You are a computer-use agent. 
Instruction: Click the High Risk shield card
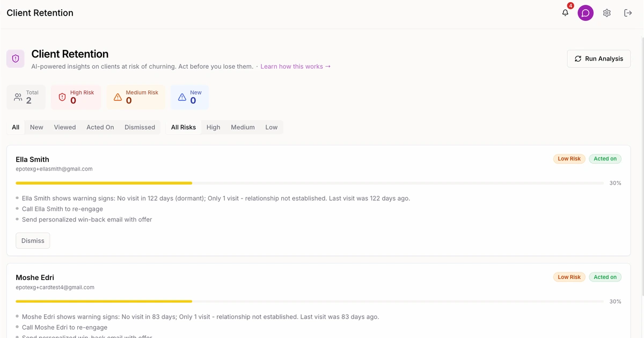pos(76,97)
